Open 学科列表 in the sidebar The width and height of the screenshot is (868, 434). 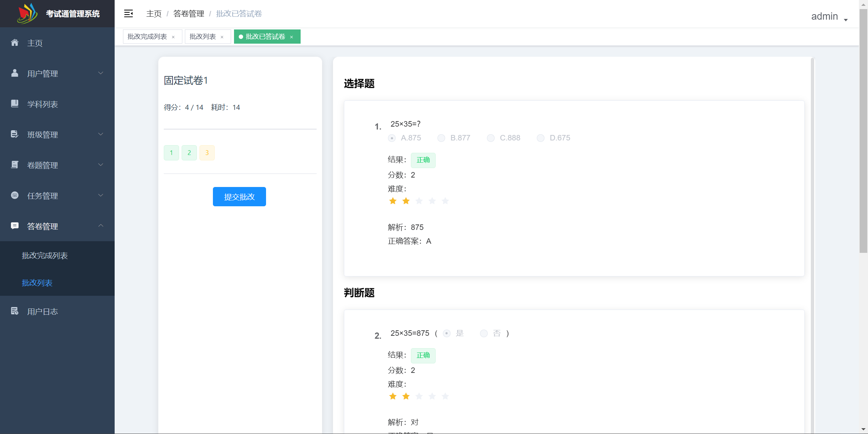tap(57, 104)
